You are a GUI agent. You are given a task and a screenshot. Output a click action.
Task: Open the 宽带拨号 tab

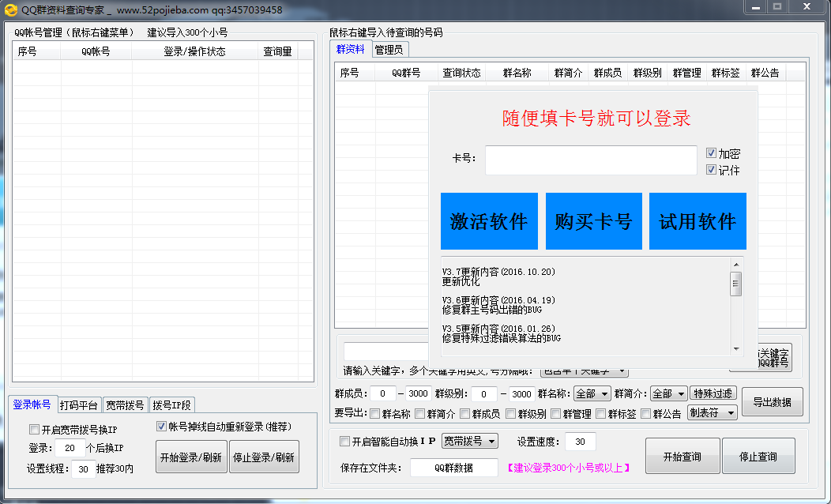point(125,405)
